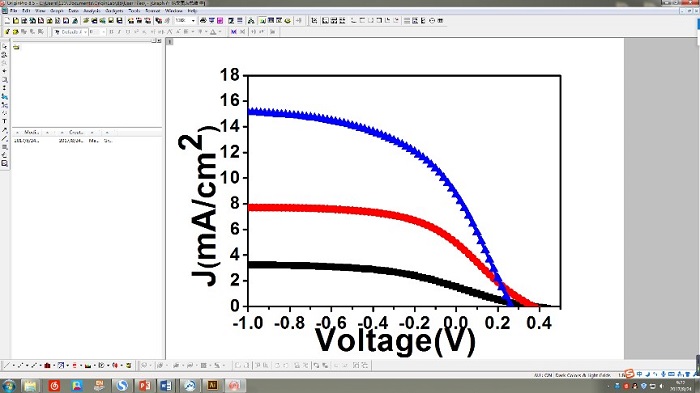700x393 pixels.
Task: Select the Line drawing tool
Action: tap(4, 138)
